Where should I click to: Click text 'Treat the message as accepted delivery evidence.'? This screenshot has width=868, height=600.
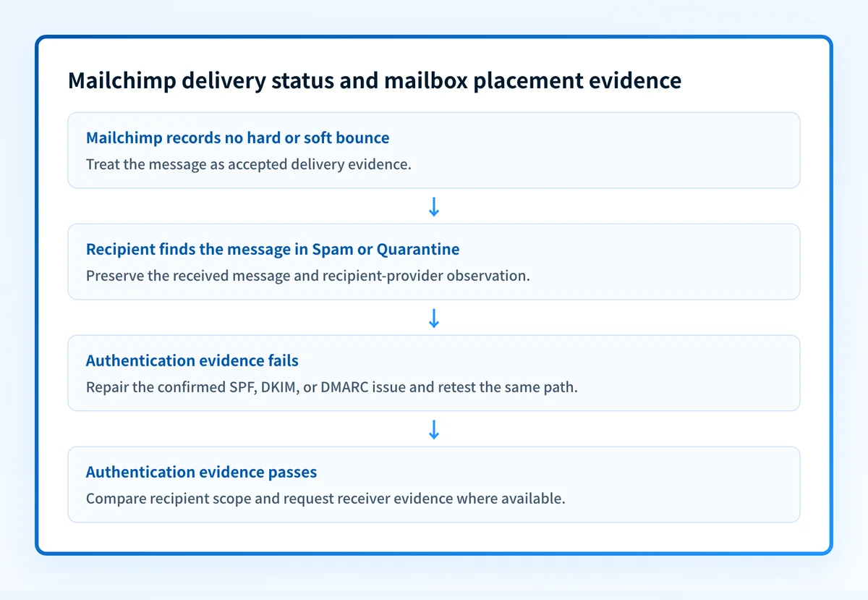249,164
